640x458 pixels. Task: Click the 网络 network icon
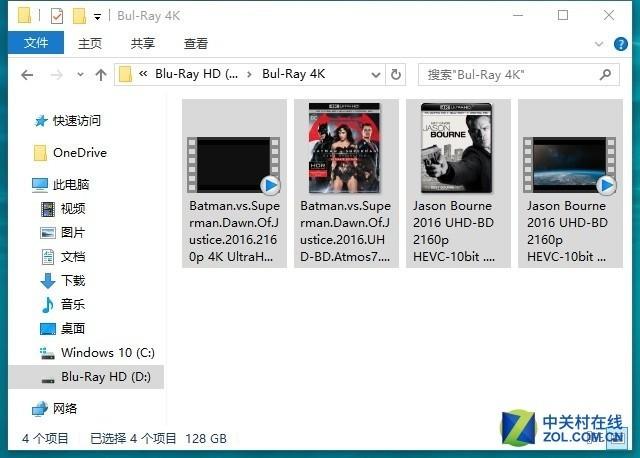pos(40,409)
